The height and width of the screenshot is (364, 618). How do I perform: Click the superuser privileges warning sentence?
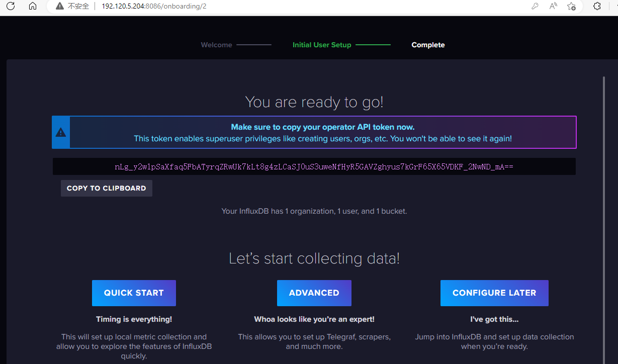coord(323,138)
